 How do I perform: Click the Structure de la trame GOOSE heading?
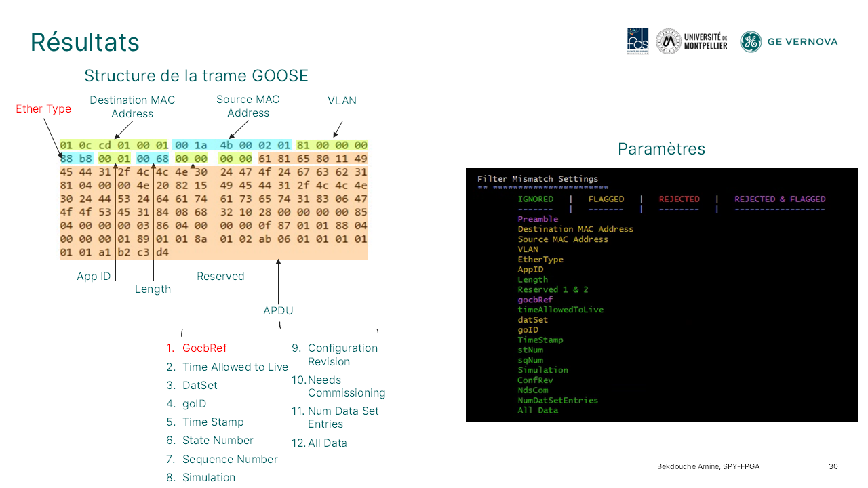coord(196,75)
